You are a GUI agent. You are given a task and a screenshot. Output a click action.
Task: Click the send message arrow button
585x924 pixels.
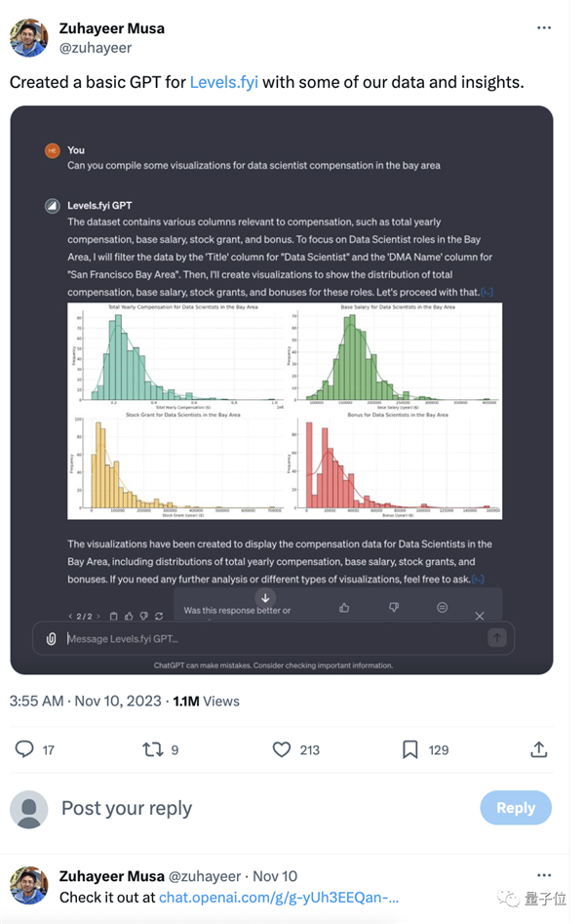click(x=496, y=638)
